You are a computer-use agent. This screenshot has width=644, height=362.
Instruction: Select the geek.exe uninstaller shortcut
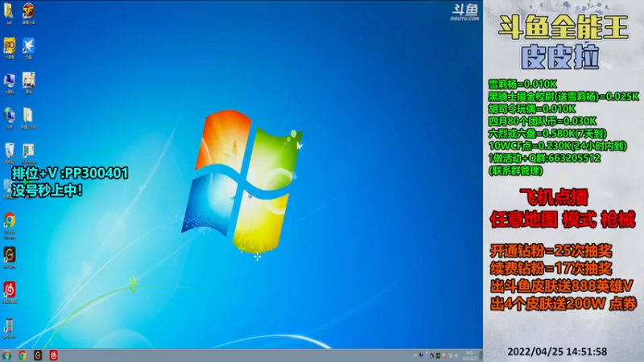tap(10, 328)
